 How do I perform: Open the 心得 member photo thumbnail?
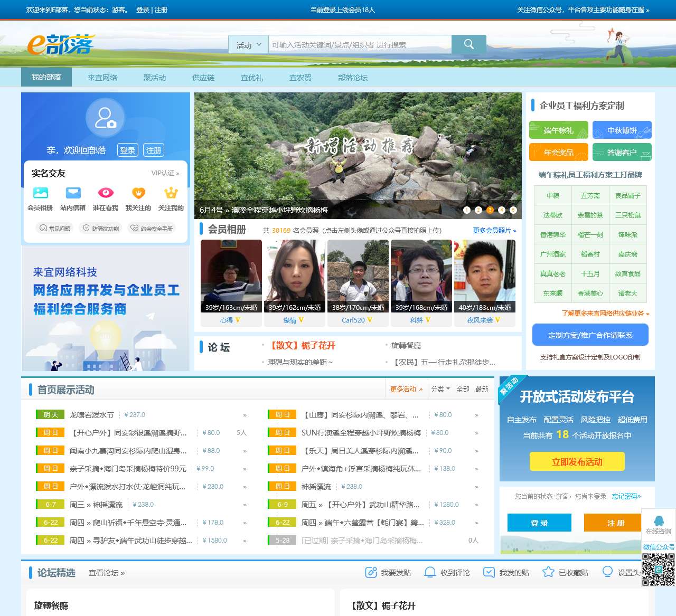(x=231, y=276)
